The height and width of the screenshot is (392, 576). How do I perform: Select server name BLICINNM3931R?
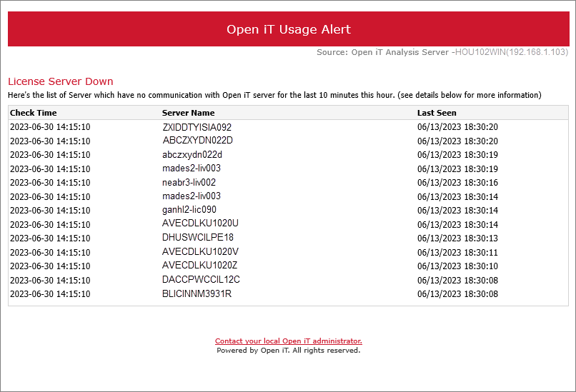(x=197, y=293)
